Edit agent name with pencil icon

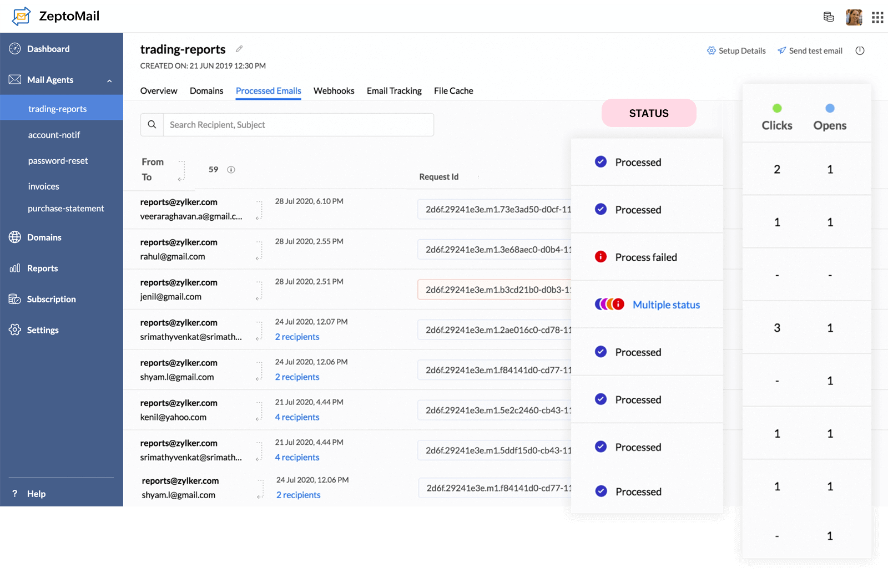point(239,49)
